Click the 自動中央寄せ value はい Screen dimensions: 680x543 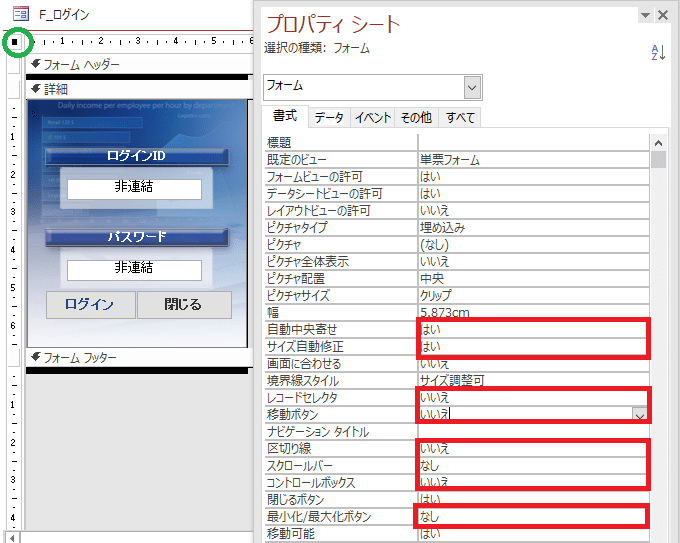533,330
